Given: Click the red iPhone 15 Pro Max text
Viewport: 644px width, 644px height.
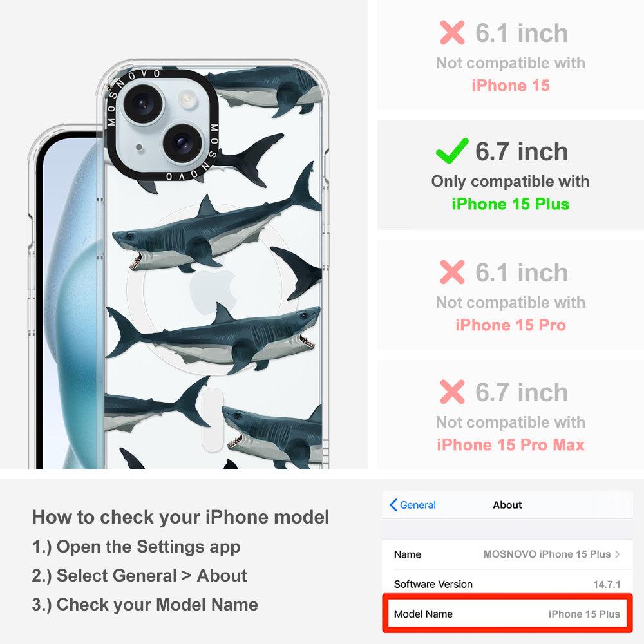Looking at the screenshot, I should click(x=510, y=445).
